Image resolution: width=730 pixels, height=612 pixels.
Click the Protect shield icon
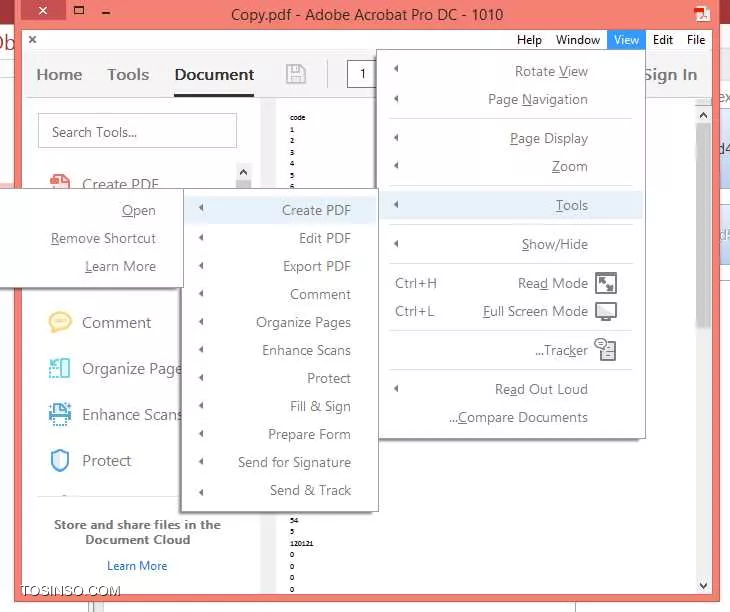[x=60, y=460]
